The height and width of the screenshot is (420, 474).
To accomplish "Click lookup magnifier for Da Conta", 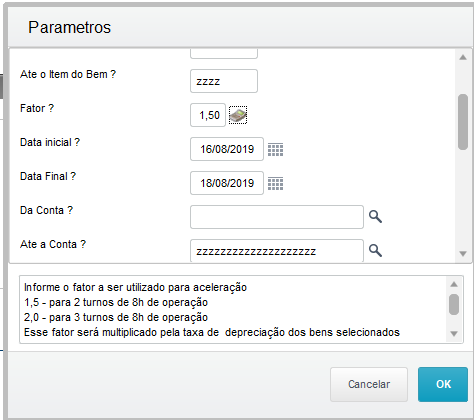I will click(x=375, y=217).
